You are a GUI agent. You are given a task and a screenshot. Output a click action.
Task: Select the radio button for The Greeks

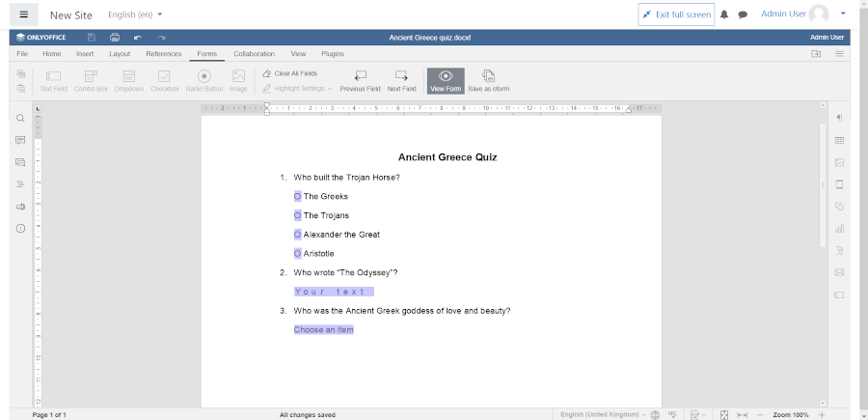click(298, 196)
